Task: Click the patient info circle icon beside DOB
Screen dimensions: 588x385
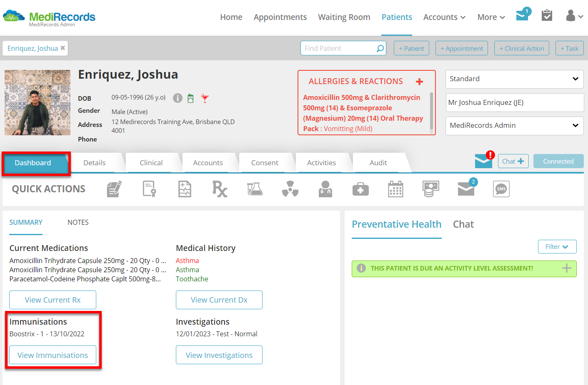Action: (178, 98)
